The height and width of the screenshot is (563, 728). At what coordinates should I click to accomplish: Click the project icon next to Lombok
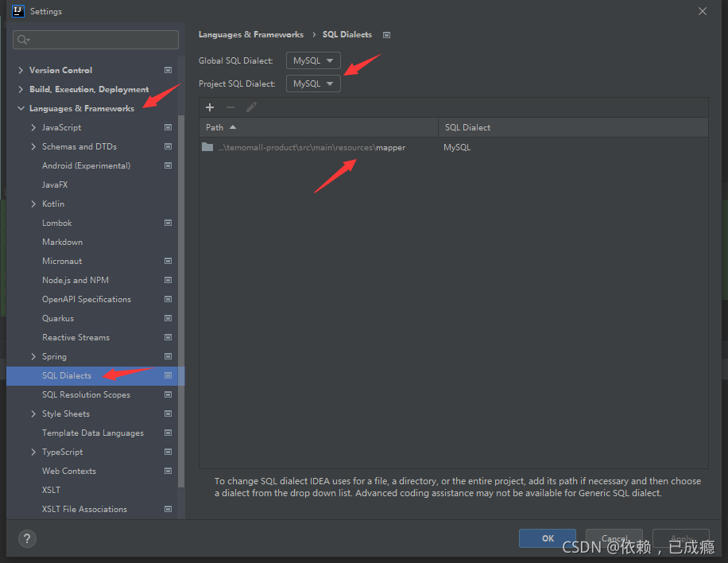(x=168, y=223)
